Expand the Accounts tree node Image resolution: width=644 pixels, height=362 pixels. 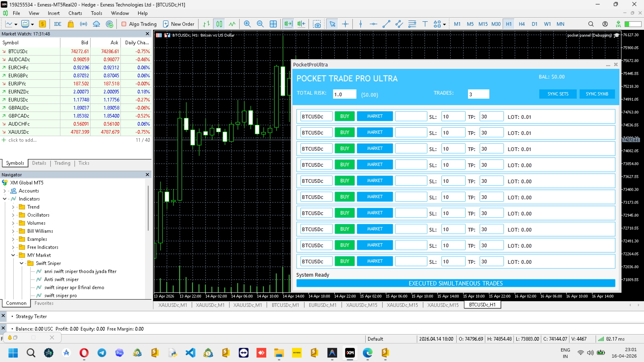[4, 191]
